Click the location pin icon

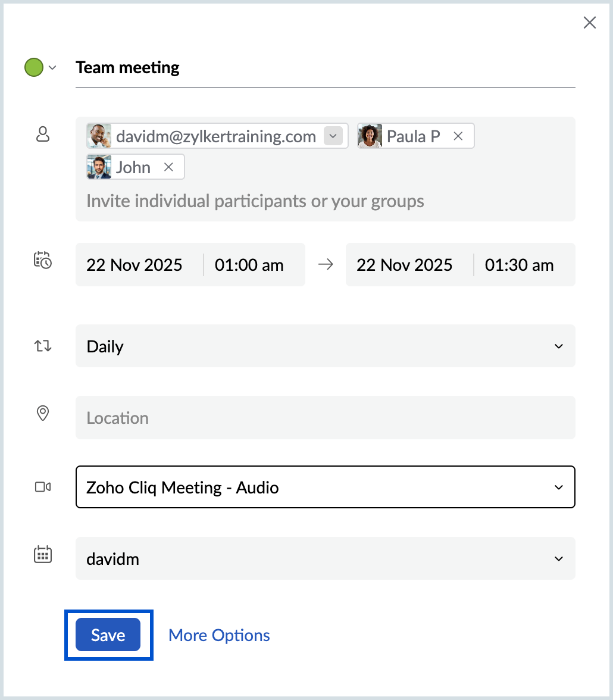pyautogui.click(x=43, y=414)
